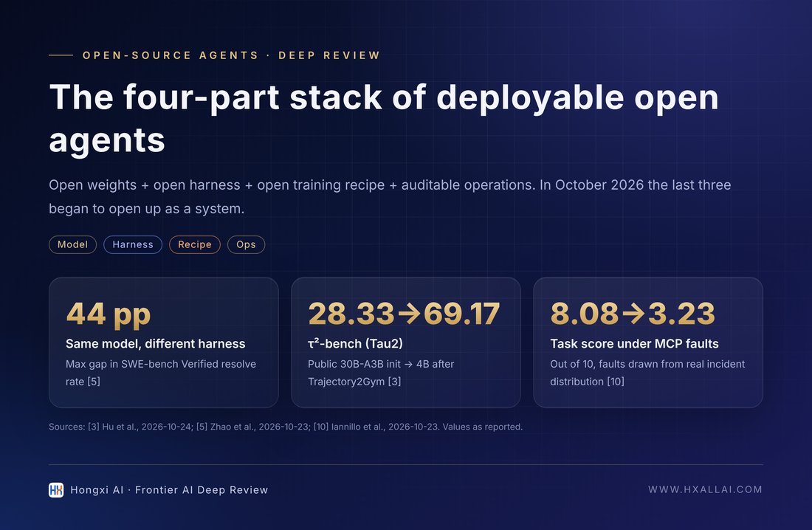Open the WWW.HXALLAI.COM link
Viewport: 812px width, 530px height.
click(705, 489)
